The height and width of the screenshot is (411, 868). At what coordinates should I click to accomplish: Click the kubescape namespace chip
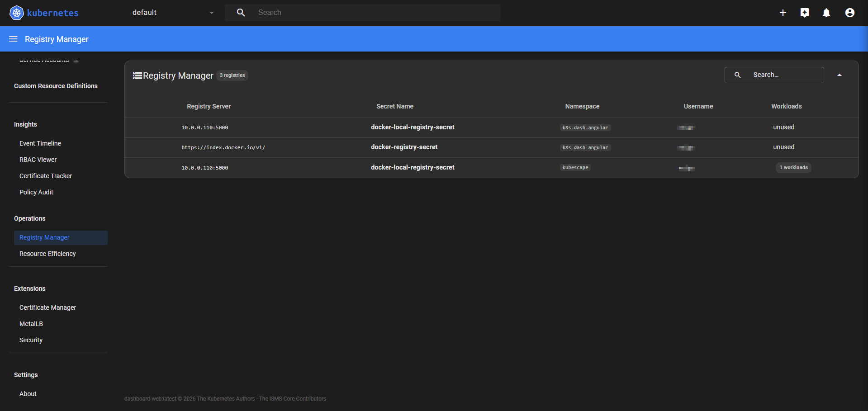575,168
